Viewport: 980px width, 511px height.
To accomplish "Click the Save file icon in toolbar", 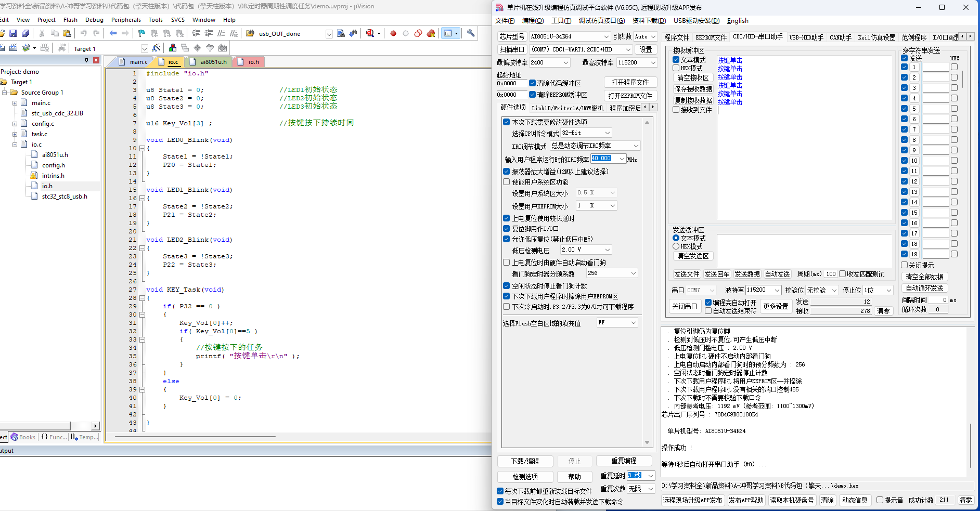I will (13, 33).
